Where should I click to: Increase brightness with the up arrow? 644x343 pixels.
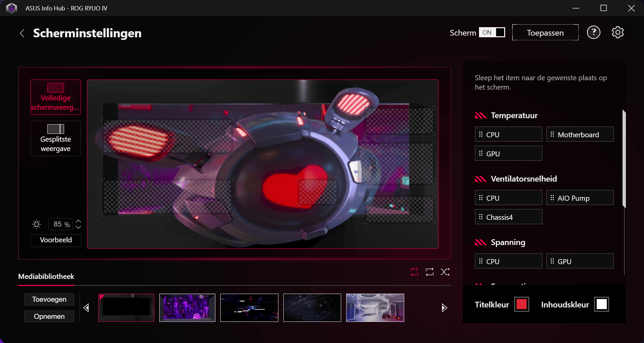tap(78, 222)
